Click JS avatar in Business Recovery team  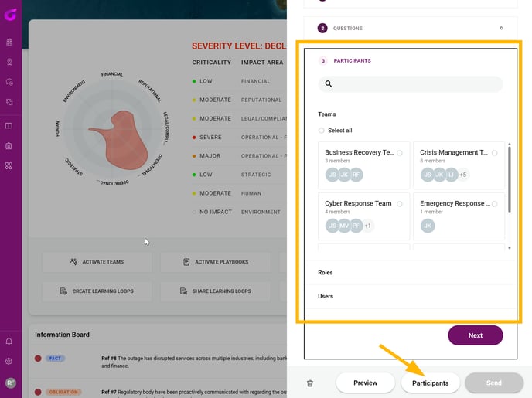pos(332,175)
